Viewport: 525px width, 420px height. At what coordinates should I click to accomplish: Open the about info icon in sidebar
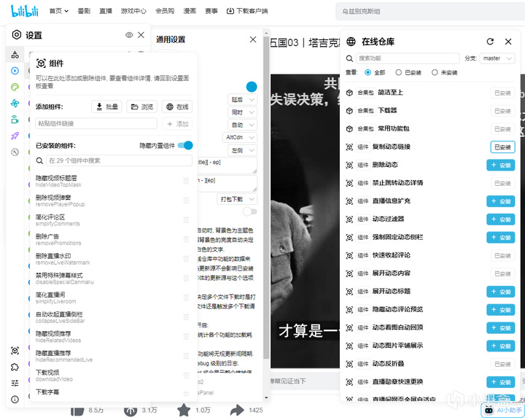pos(15,400)
